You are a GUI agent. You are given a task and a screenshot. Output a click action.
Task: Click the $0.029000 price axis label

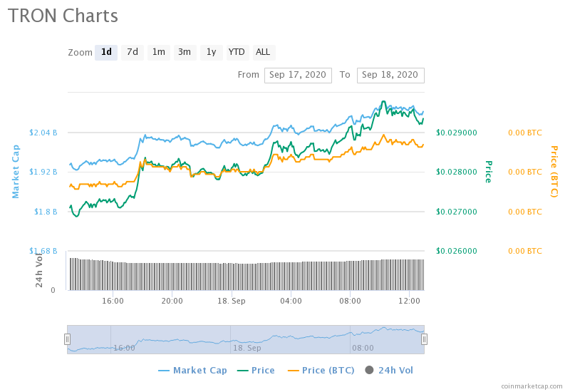pos(457,133)
